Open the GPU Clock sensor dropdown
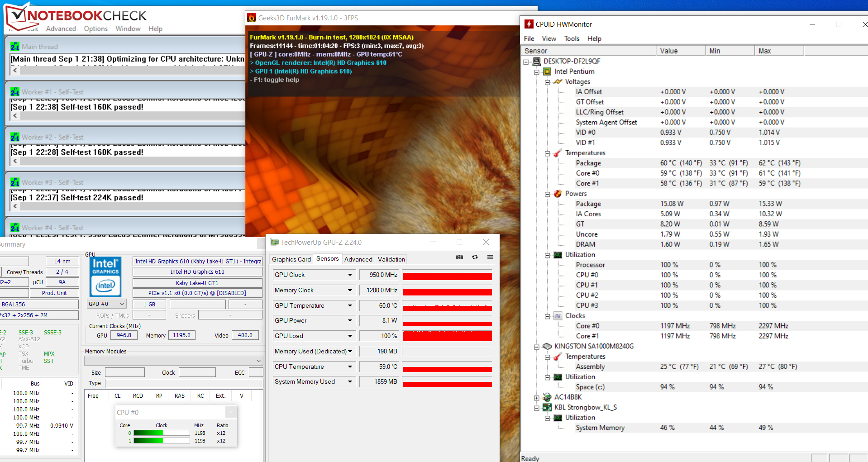868x462 pixels. [350, 275]
